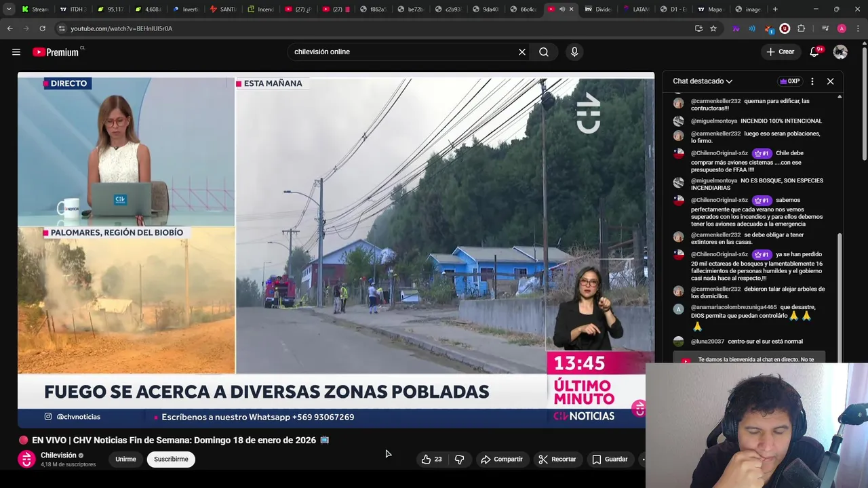
Task: Open a new browser tab
Action: tap(775, 9)
